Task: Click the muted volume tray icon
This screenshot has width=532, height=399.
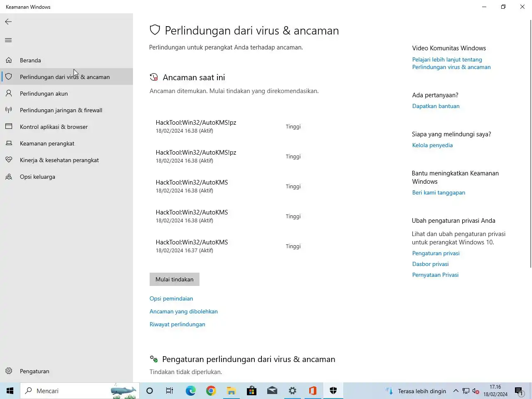Action: pyautogui.click(x=476, y=391)
